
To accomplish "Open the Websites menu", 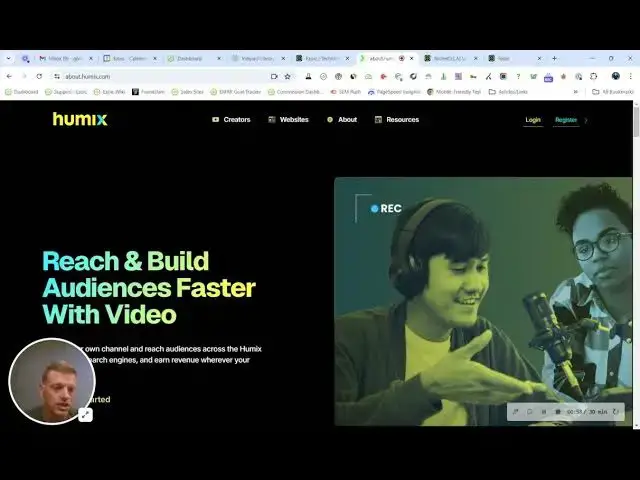I will pos(288,120).
